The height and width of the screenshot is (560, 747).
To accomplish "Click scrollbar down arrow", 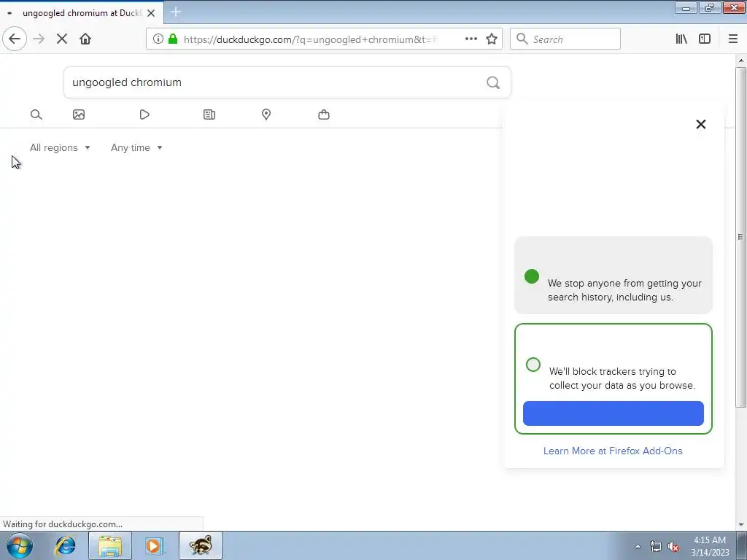I will tap(741, 525).
